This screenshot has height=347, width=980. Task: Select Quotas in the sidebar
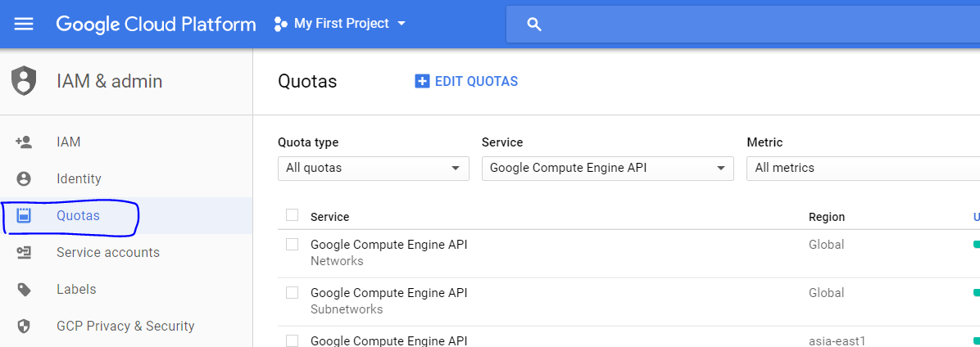(78, 216)
